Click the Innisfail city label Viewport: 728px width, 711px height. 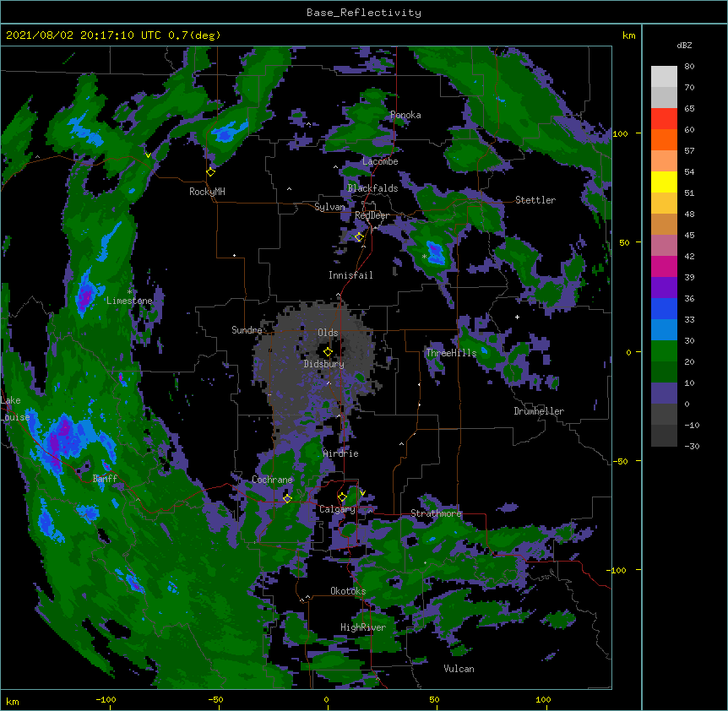tap(350, 275)
